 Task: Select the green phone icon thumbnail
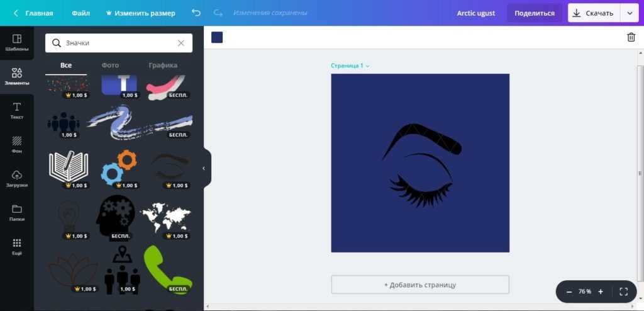(167, 269)
